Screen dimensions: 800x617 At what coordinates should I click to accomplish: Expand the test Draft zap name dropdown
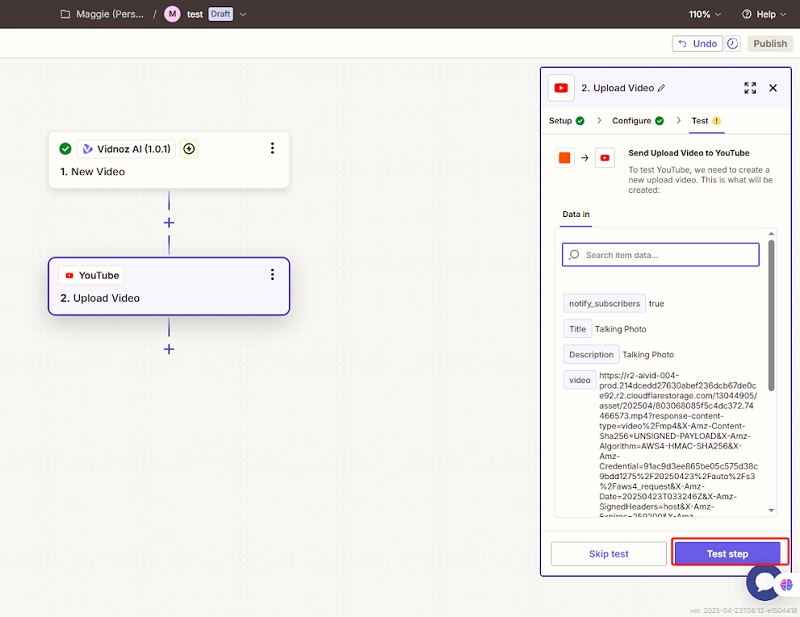pyautogui.click(x=243, y=15)
